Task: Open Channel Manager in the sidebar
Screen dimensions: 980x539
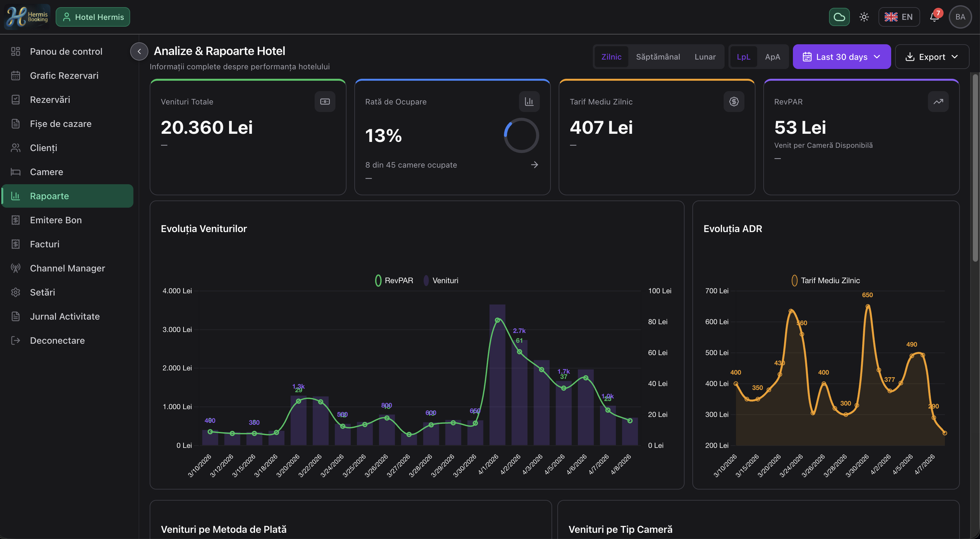Action: pyautogui.click(x=67, y=268)
